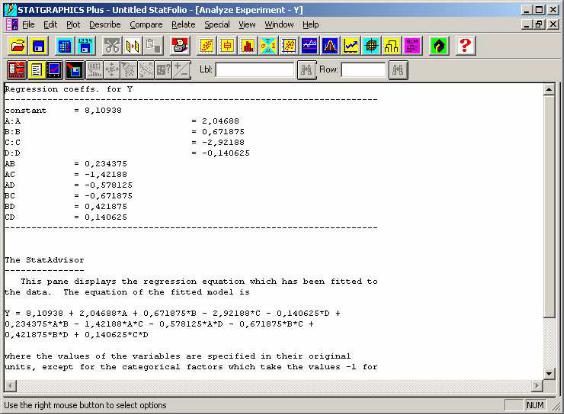Open the regression scatter icon with red line
The width and height of the screenshot is (564, 414).
[x=288, y=46]
